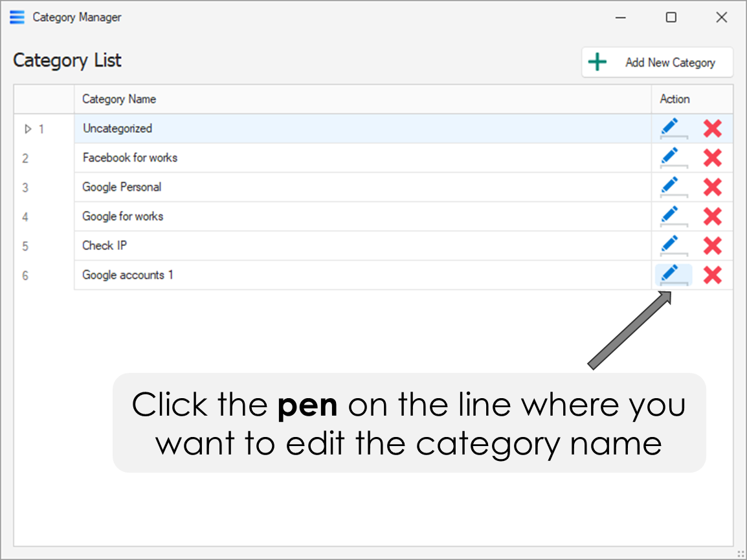Delete the Uncategorized category with red X

tap(712, 128)
